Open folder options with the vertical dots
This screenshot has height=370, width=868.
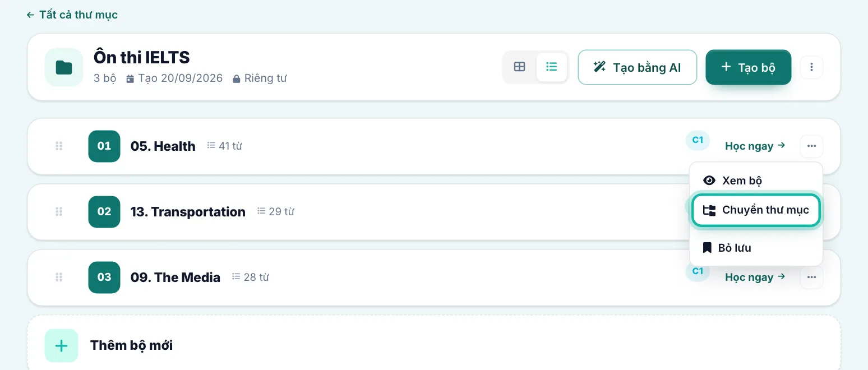point(811,67)
